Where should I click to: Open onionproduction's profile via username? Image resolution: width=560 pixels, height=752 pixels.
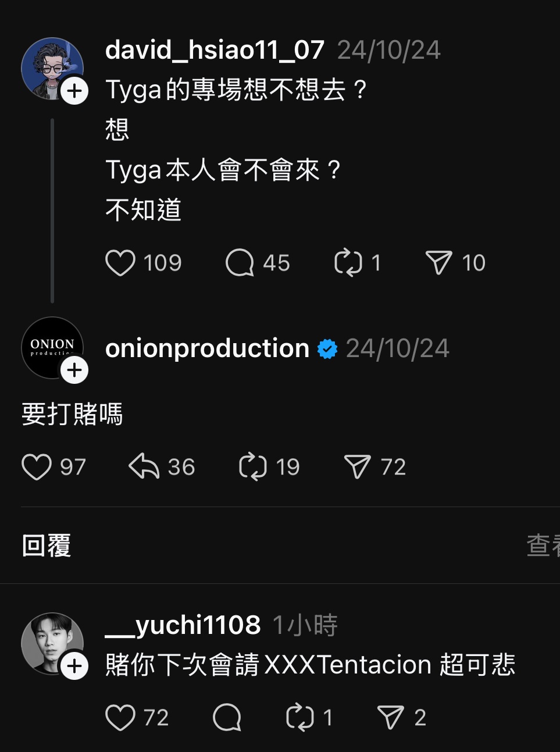[207, 348]
